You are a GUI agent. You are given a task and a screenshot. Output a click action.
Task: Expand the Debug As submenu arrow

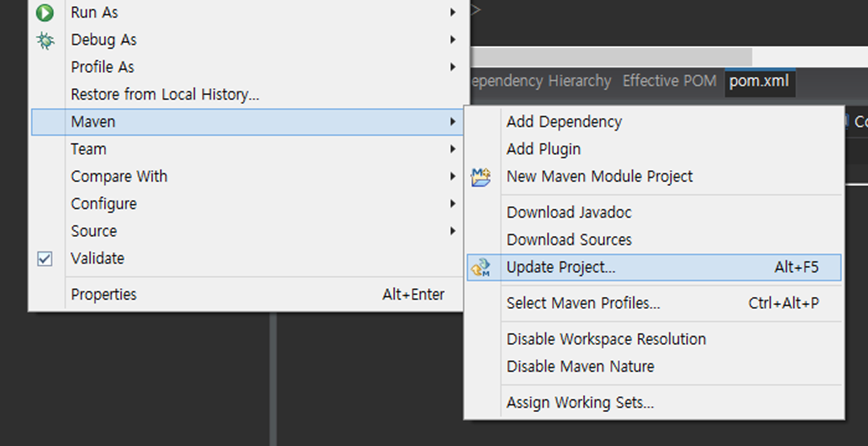(x=453, y=40)
